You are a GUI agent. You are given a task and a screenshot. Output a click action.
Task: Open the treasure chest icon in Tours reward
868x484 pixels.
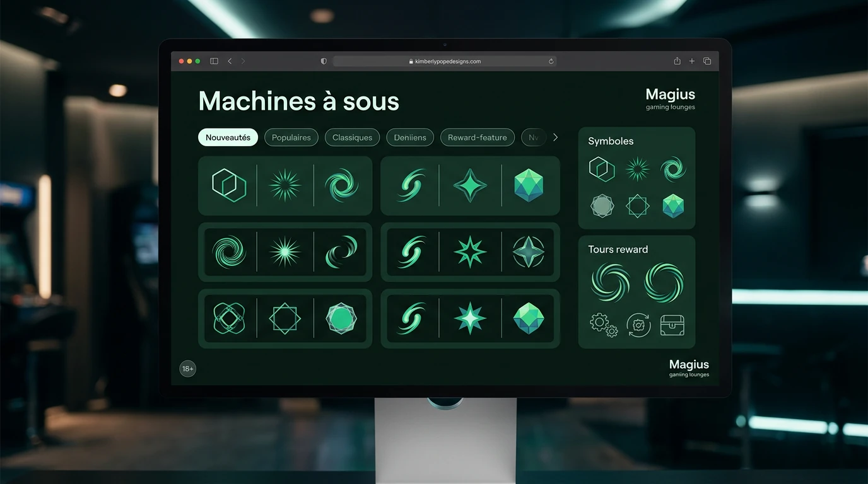[x=672, y=325]
